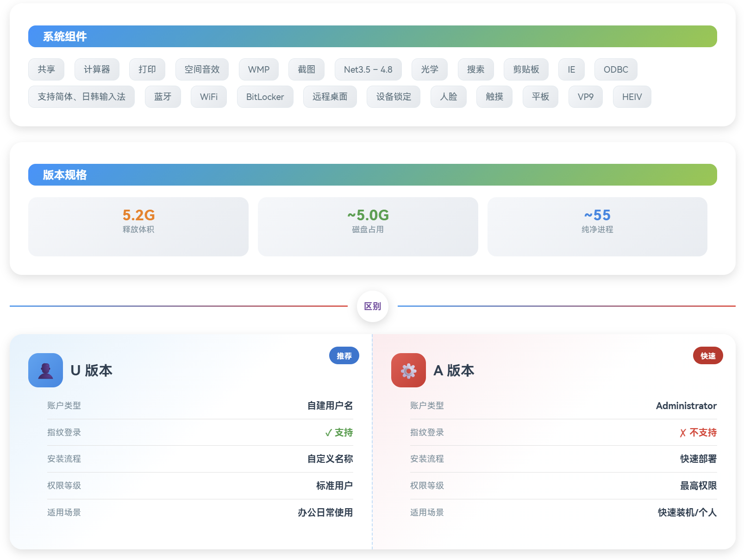The width and height of the screenshot is (744, 560).
Task: Click the 剪贴板 tag
Action: (x=526, y=69)
